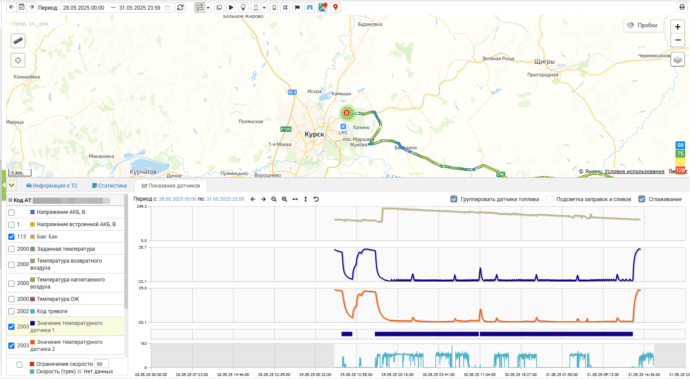Uncheck Сглаживание option

(x=642, y=199)
